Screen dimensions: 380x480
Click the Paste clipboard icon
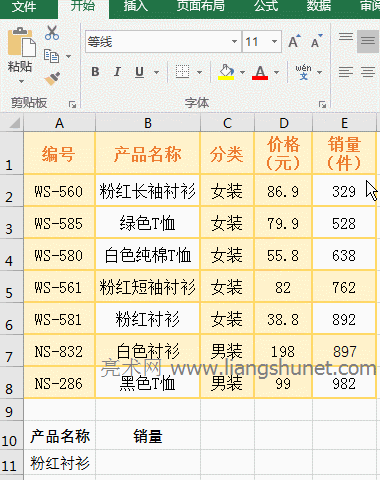[x=21, y=42]
